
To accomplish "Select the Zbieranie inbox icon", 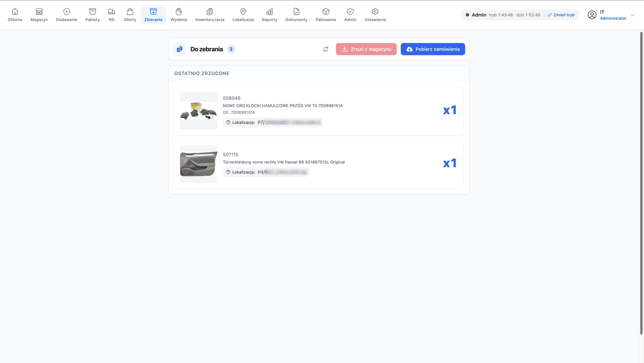I will pyautogui.click(x=153, y=12).
